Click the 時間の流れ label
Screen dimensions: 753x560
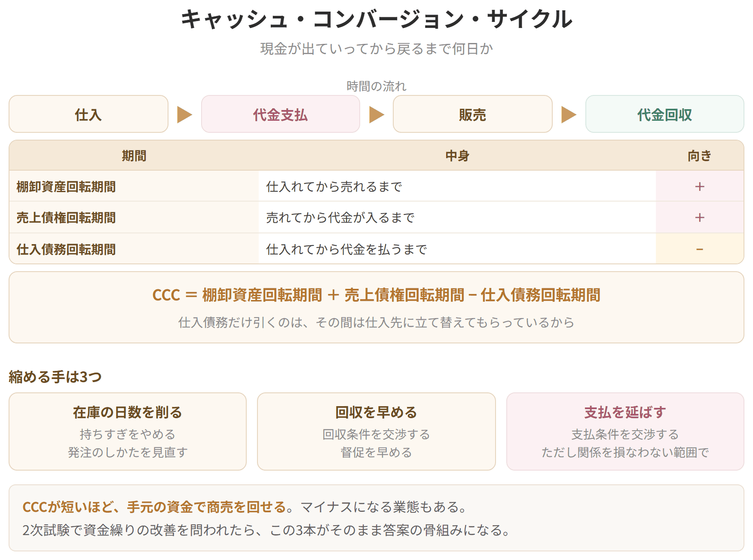coord(376,86)
